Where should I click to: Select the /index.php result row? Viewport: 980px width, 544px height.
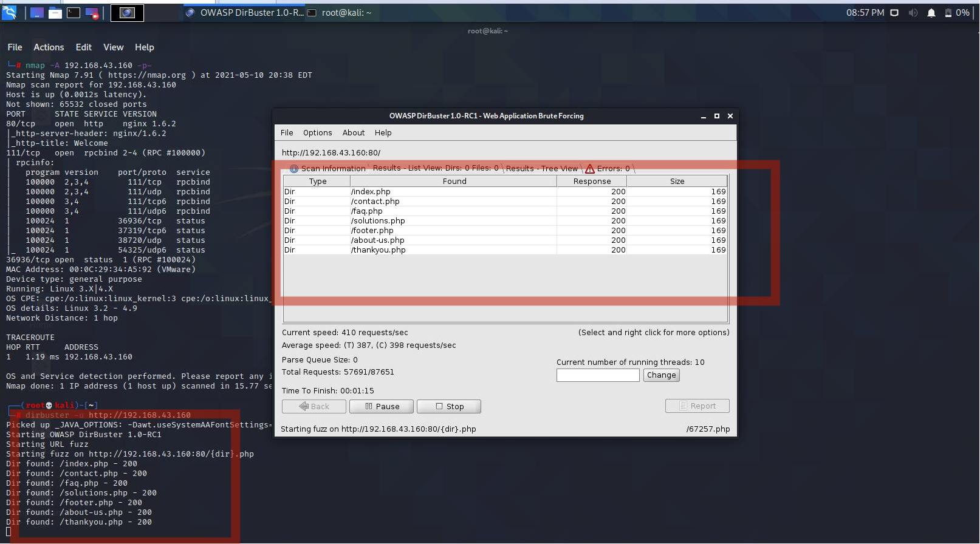pyautogui.click(x=505, y=192)
